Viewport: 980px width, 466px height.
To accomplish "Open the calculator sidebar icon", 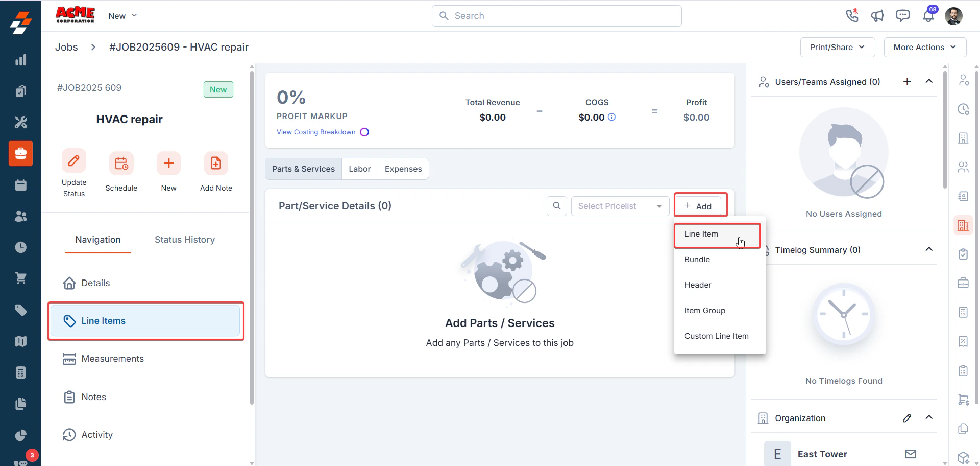I will click(x=20, y=372).
